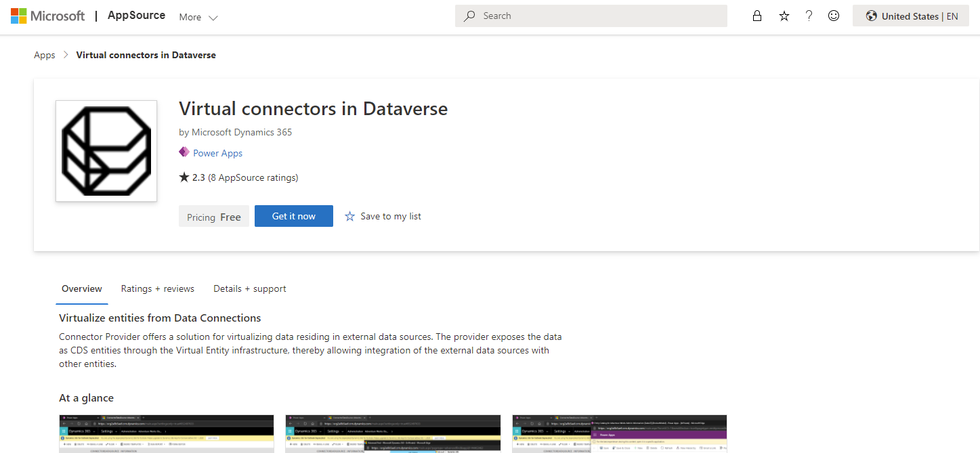Click the Microsoft logo
Screen dimensions: 980x453
(x=48, y=16)
